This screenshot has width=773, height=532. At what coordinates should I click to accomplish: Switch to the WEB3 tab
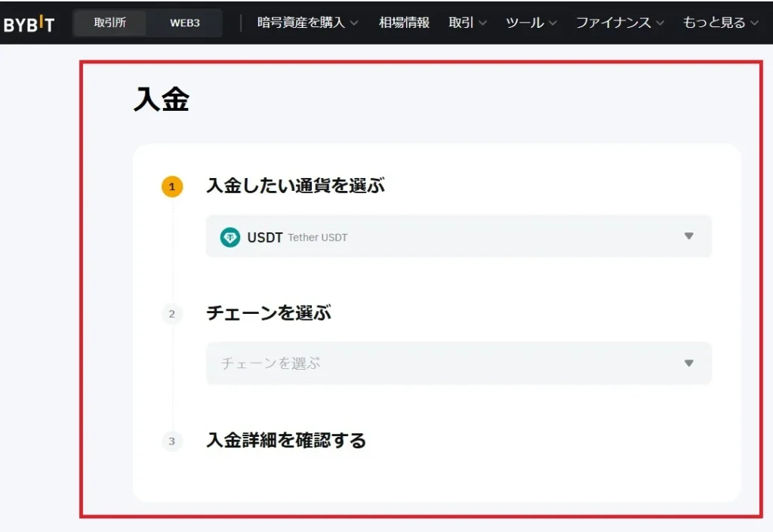coord(185,23)
